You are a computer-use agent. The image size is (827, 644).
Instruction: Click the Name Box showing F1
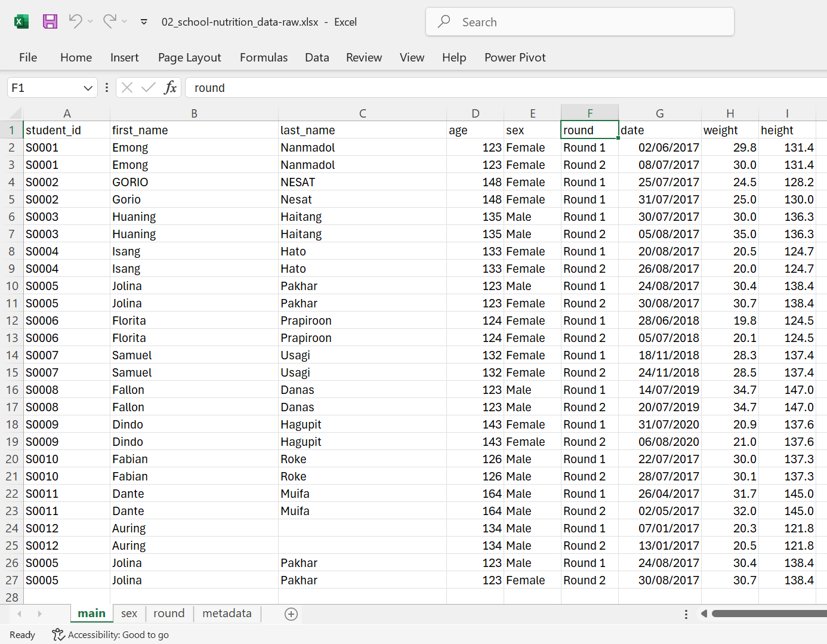[x=45, y=88]
